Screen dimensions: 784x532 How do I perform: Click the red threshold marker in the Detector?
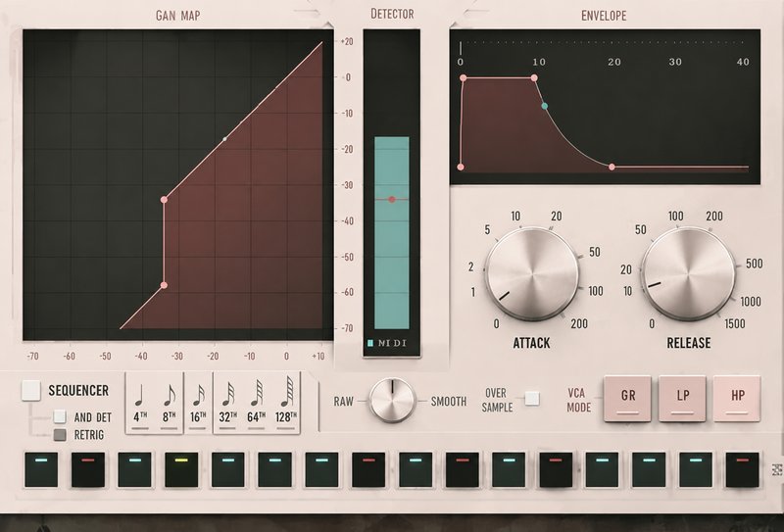click(x=392, y=200)
